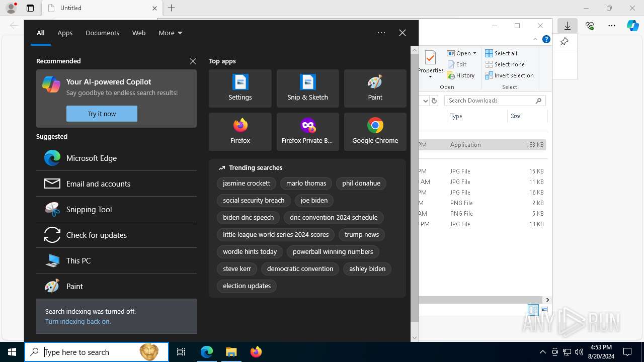Open Edge settings and more menu
Image resolution: width=644 pixels, height=362 pixels.
coord(612,26)
